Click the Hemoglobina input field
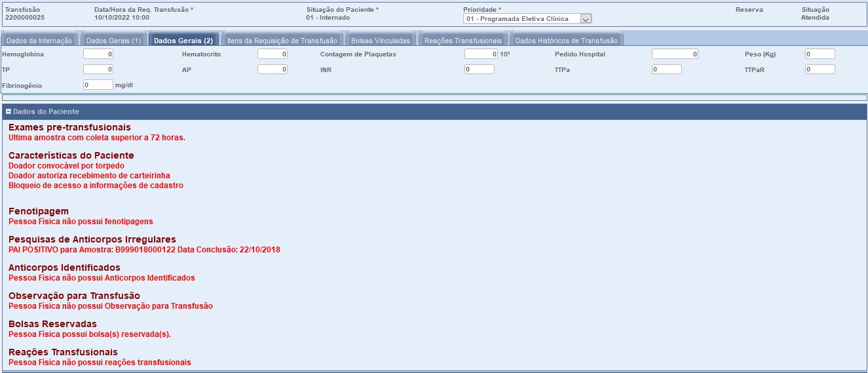Viewport: 868px width, 373px height. pos(98,54)
